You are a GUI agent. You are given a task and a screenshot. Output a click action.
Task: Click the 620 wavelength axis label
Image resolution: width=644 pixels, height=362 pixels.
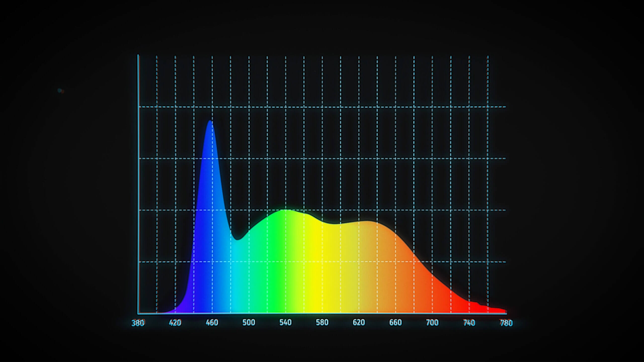359,323
